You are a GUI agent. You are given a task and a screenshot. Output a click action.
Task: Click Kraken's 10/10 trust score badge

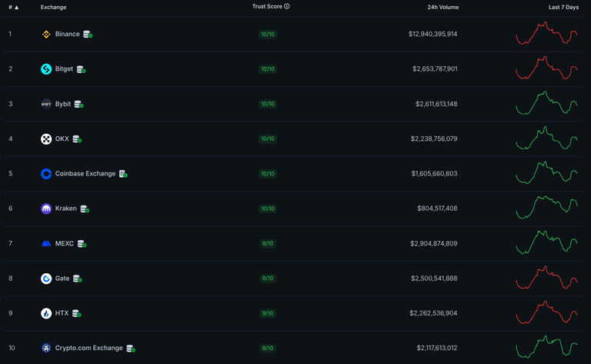coord(268,209)
